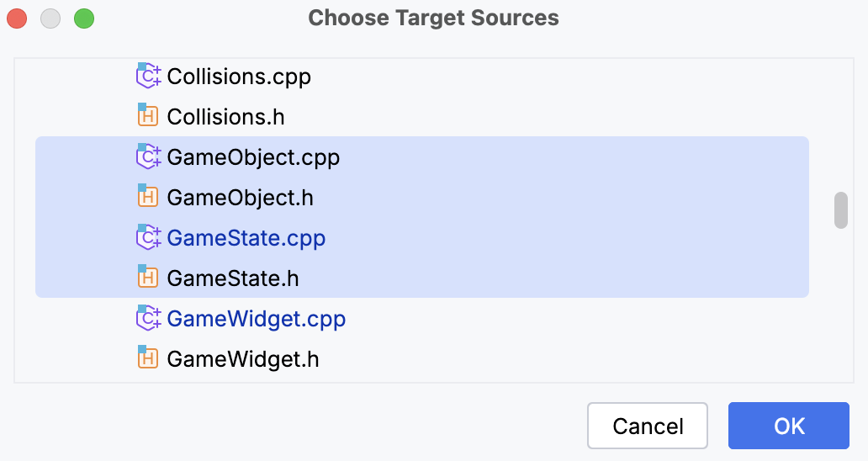This screenshot has width=868, height=461.
Task: Click the GameObject.cpp C++ file icon
Action: click(148, 156)
